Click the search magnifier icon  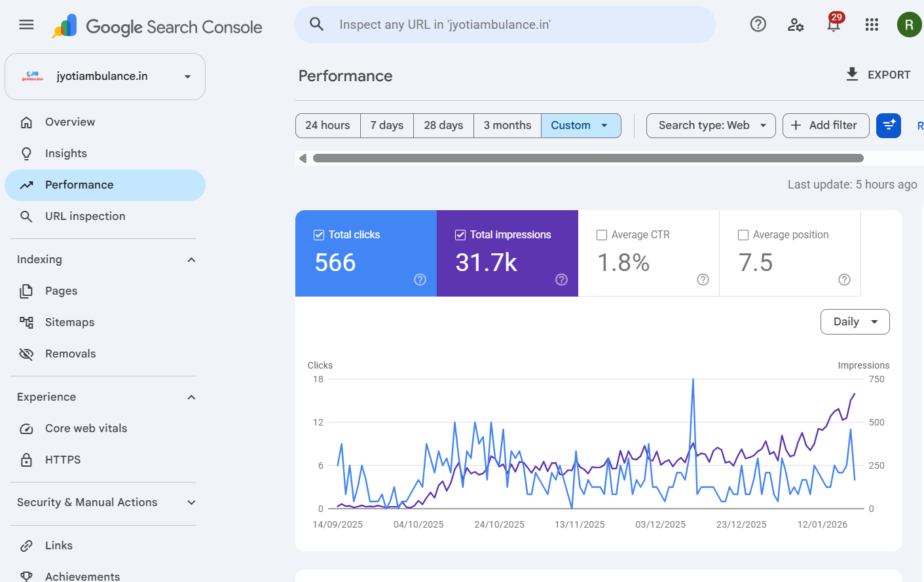(x=316, y=24)
